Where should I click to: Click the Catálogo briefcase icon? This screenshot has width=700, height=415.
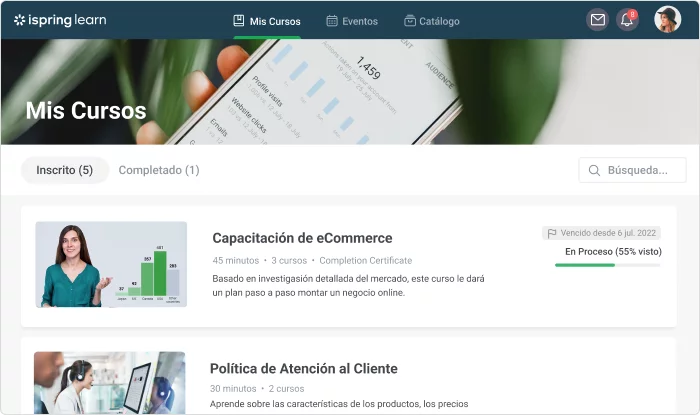click(x=410, y=20)
